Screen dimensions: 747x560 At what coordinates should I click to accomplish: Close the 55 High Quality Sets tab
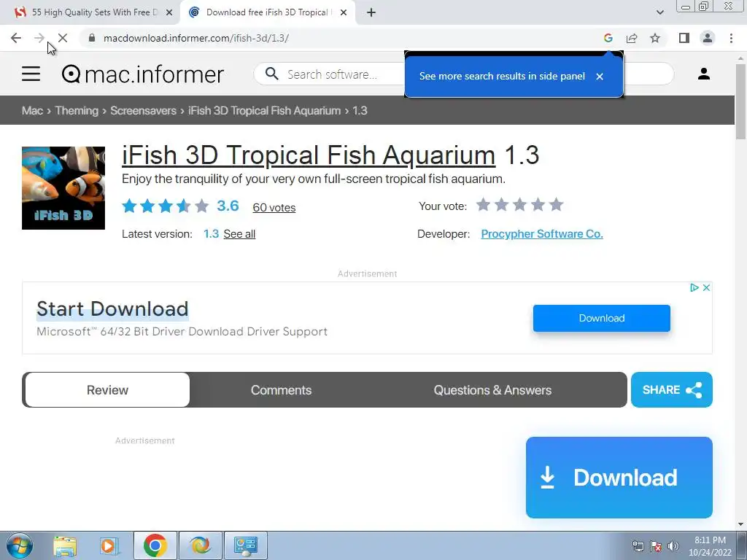point(169,12)
